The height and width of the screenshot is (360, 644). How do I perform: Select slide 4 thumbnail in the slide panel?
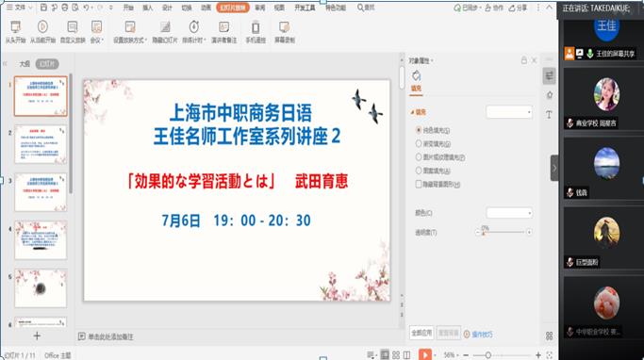point(41,239)
